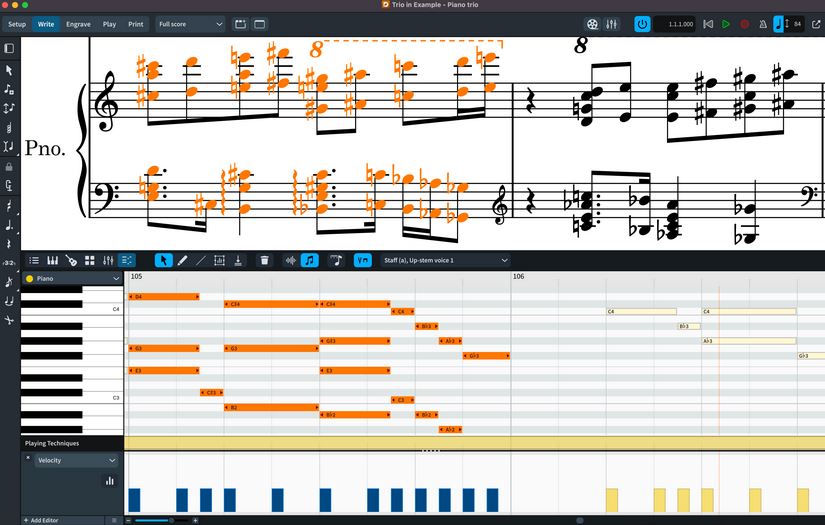The image size is (825, 525).
Task: Toggle the blue fixed tempo note button
Action: (x=779, y=24)
